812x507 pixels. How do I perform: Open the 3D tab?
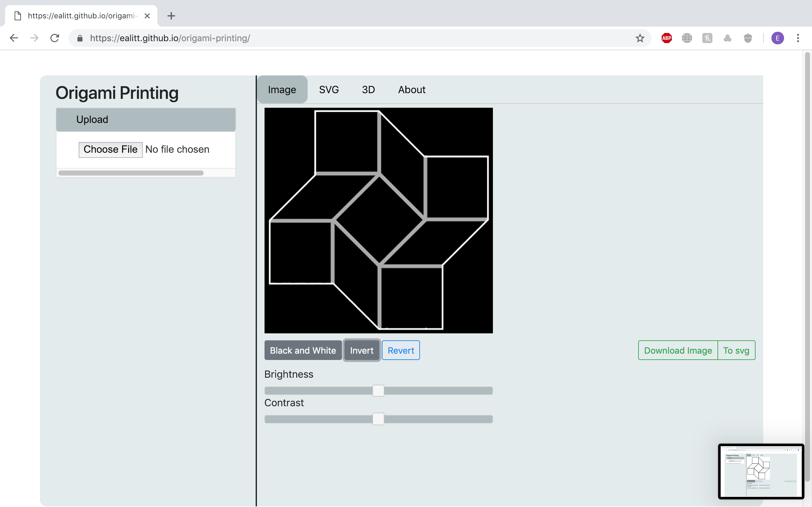368,90
